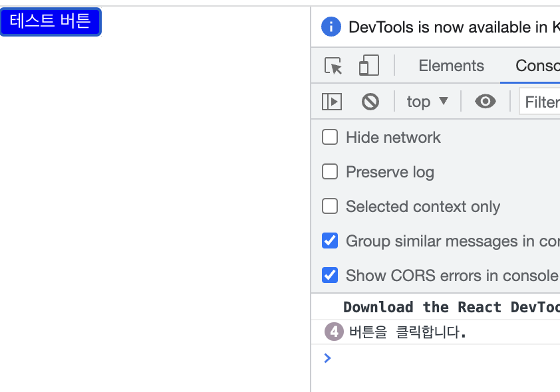Disable Show CORS errors in console

click(330, 275)
